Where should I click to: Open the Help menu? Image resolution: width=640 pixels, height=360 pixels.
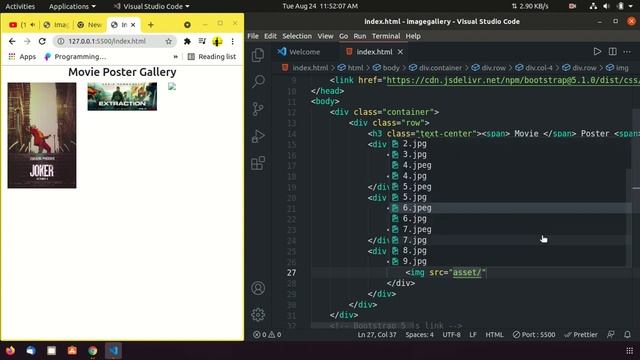(413, 36)
